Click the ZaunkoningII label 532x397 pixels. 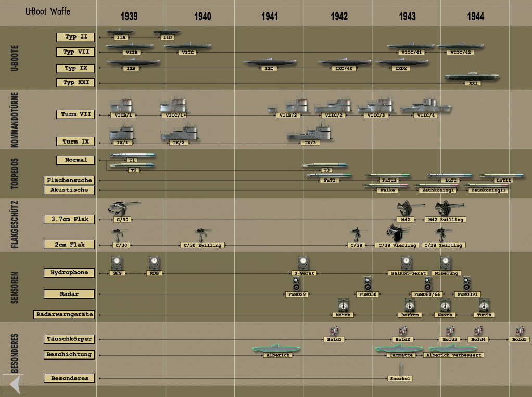[488, 190]
